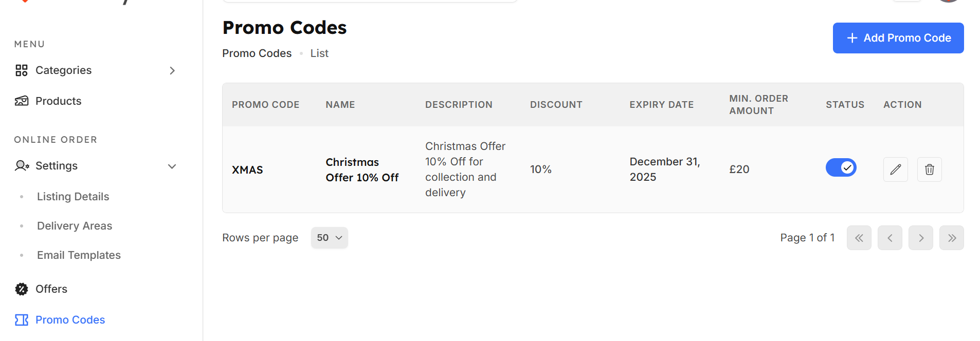Edit the XMAS promo code (pencil icon)

point(895,169)
